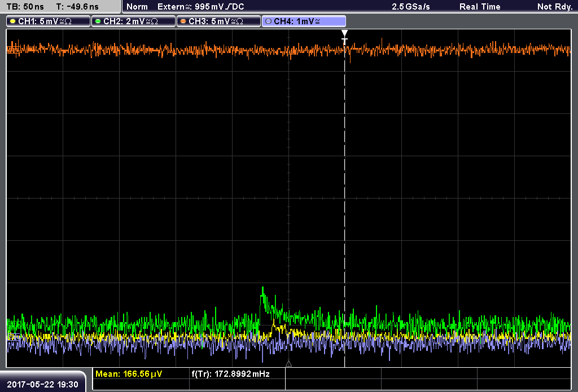Click the Extern 995 mV DC trigger source readout
This screenshot has height=392, width=578.
[201, 7]
